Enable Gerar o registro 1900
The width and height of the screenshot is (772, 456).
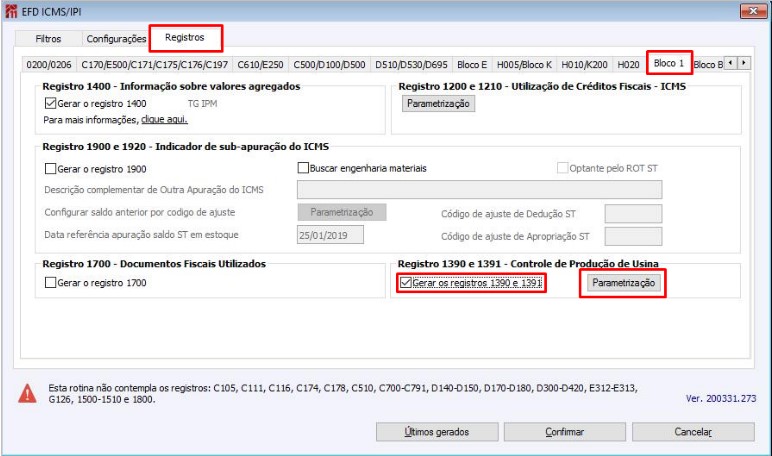pos(50,169)
